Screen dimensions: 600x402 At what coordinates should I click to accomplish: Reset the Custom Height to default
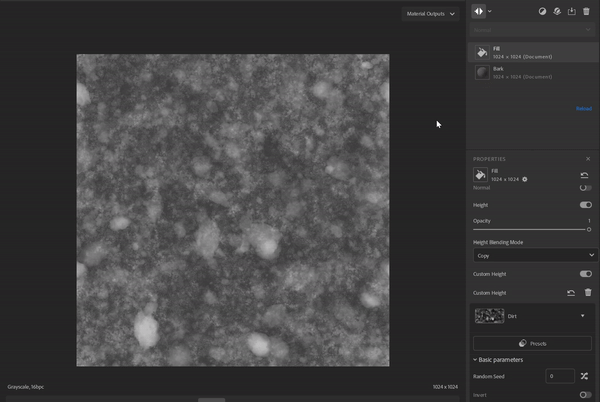571,292
